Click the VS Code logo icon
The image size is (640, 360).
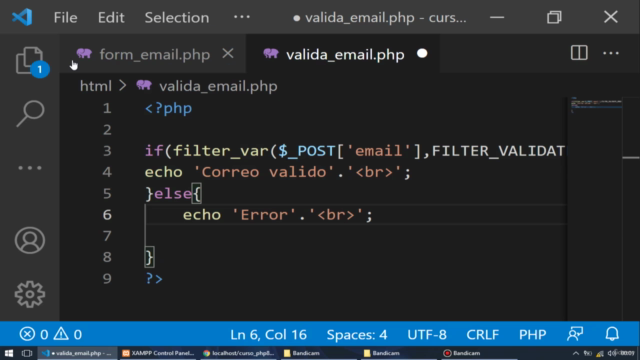[22, 17]
